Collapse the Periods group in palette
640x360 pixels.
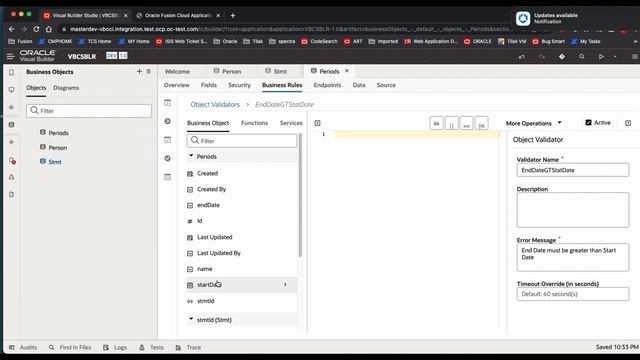point(191,156)
